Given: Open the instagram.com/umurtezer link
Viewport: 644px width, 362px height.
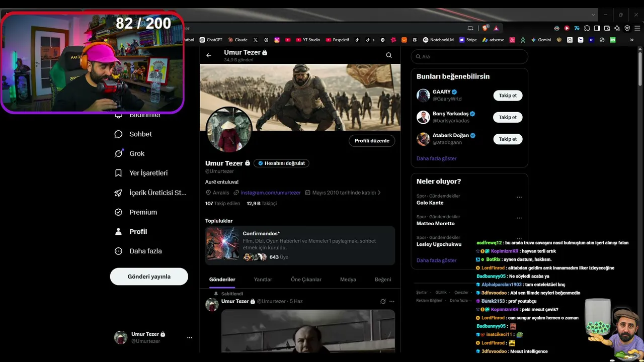Looking at the screenshot, I should pyautogui.click(x=271, y=193).
